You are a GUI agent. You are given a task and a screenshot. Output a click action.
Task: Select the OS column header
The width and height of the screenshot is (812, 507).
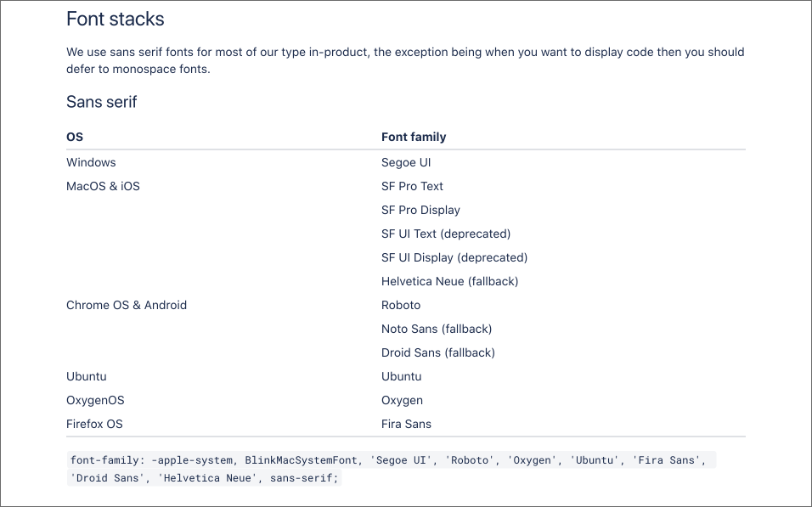click(75, 138)
